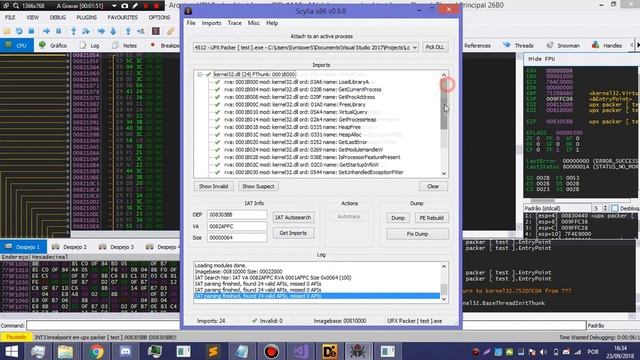The width and height of the screenshot is (640, 360).
Task: Open the Gráfico tab in x64dbg
Action: coord(53,45)
